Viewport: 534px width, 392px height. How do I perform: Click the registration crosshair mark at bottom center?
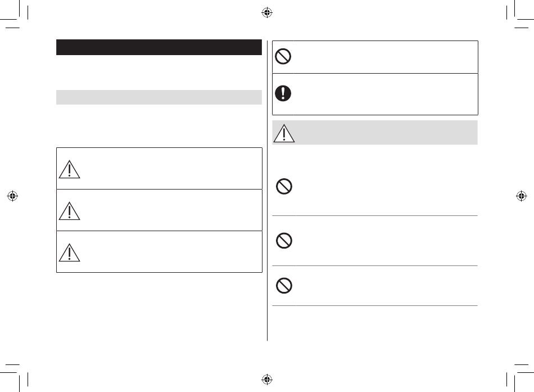pos(267,379)
